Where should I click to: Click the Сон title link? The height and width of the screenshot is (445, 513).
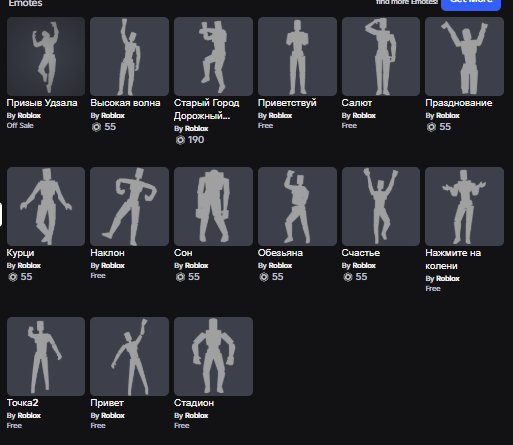click(183, 253)
